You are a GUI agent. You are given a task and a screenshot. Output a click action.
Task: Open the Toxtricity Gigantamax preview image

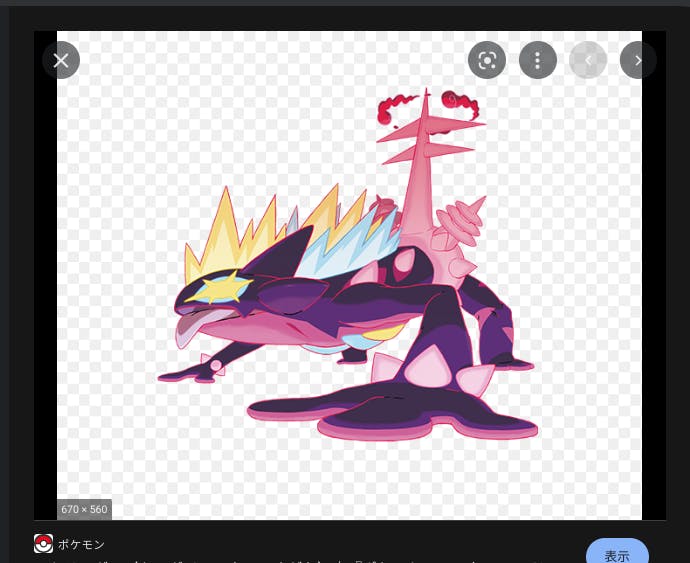coord(349,275)
